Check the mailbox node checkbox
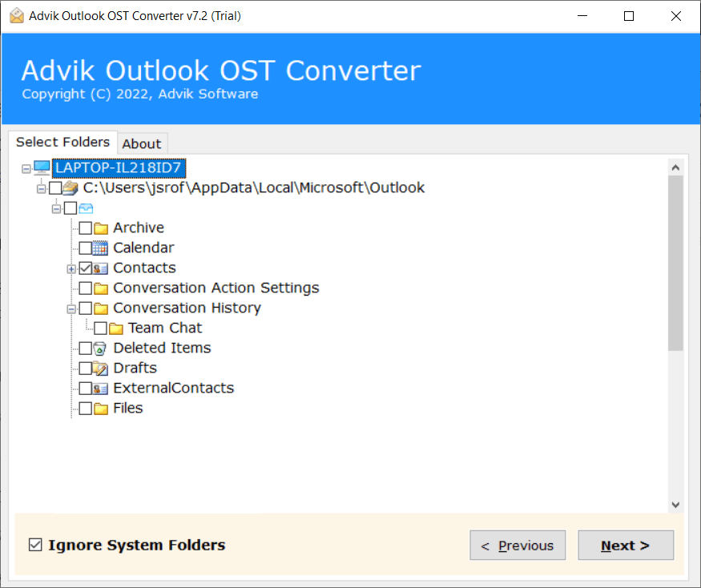The width and height of the screenshot is (701, 588). coord(71,208)
